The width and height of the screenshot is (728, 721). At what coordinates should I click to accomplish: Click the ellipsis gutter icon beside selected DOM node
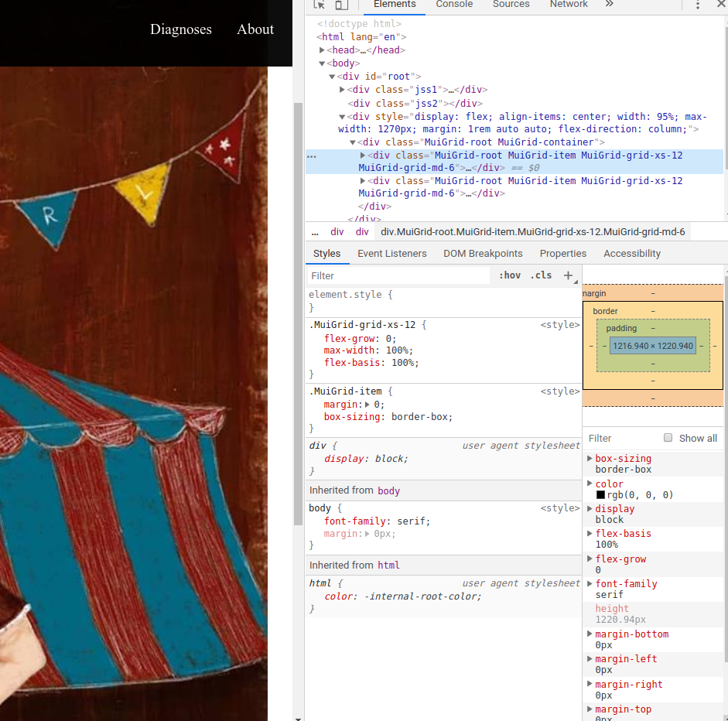(x=311, y=155)
